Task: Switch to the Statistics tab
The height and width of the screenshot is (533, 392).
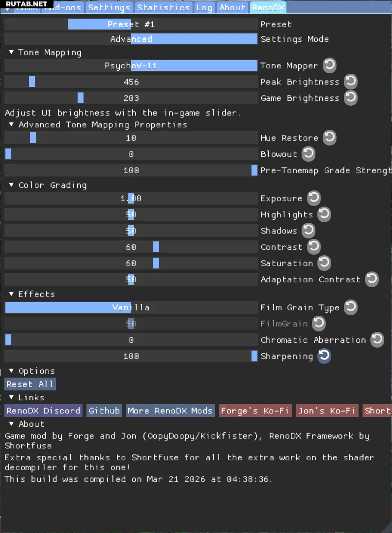Action: pos(163,7)
